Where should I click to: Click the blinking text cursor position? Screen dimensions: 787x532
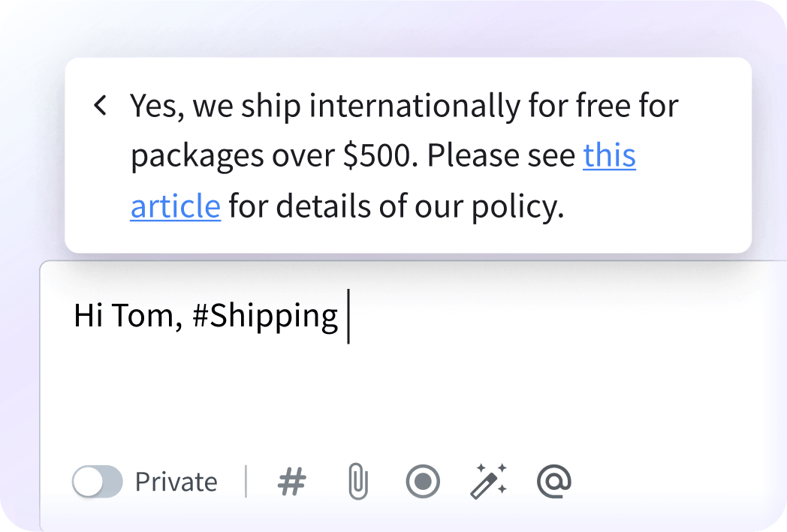[347, 316]
